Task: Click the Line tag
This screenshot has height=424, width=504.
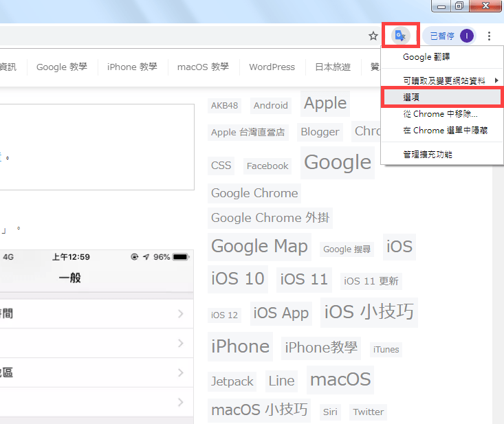Action: click(282, 381)
